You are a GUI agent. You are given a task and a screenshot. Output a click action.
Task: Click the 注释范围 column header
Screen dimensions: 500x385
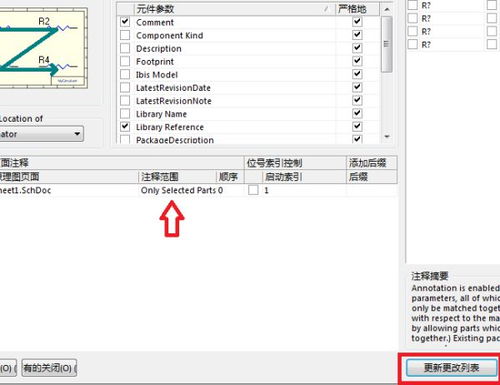tap(177, 177)
